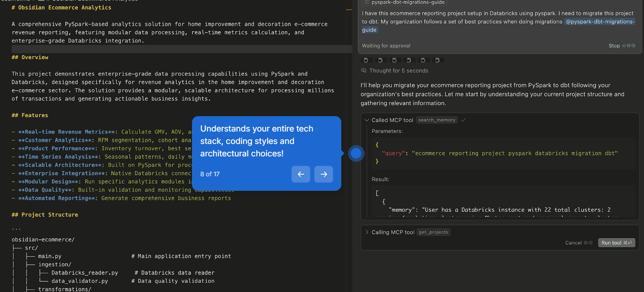Click the memory result line about Databricks clusters

(499, 210)
